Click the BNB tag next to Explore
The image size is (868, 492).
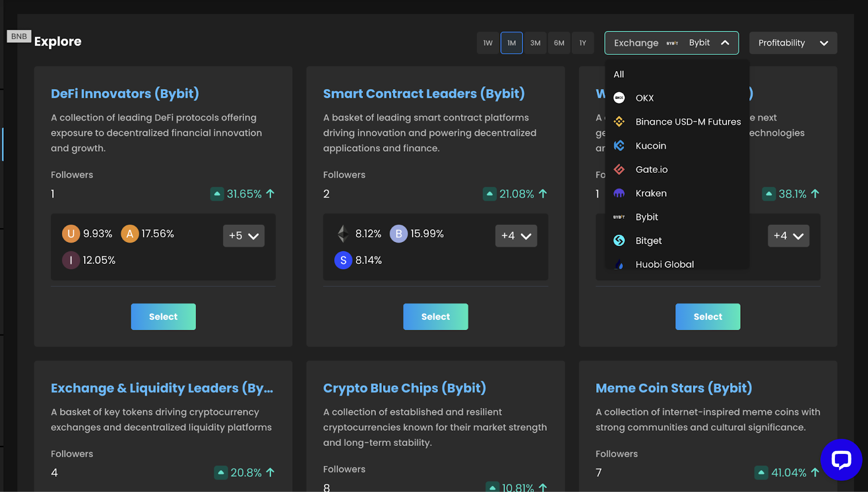point(19,36)
